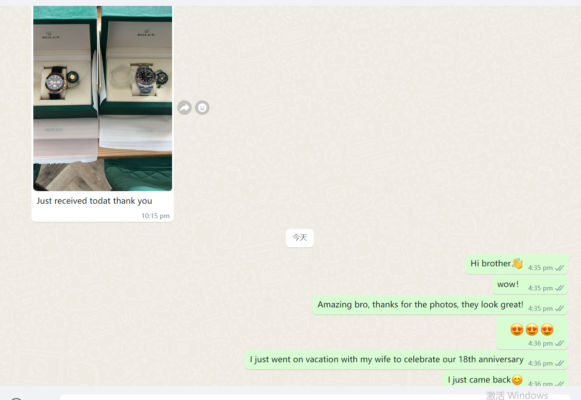Screen dimensions: 581x400
Task: Select the 'wow!' message bubble
Action: 530,285
